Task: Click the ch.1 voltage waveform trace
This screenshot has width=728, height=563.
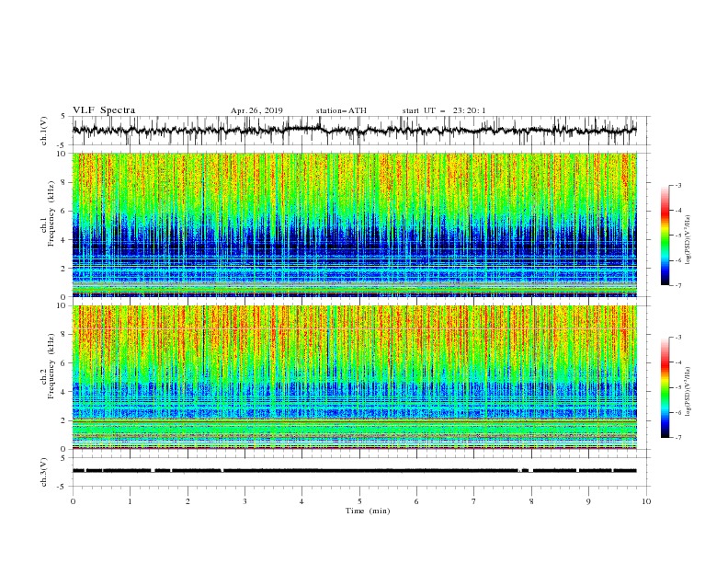Action: 354,130
